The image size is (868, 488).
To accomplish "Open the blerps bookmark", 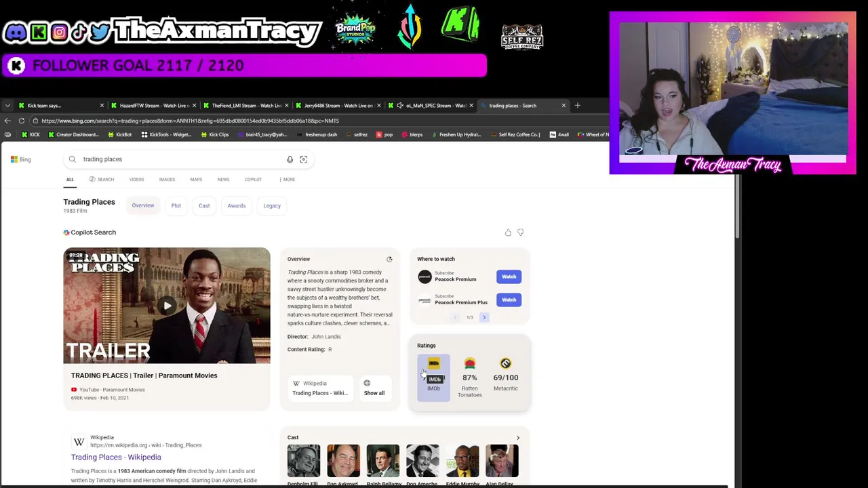I will [412, 134].
